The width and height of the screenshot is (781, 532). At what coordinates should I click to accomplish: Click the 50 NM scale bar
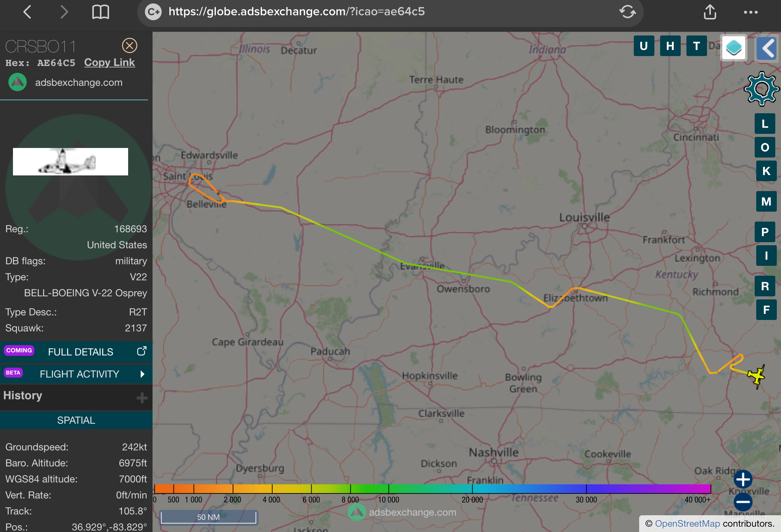208,517
